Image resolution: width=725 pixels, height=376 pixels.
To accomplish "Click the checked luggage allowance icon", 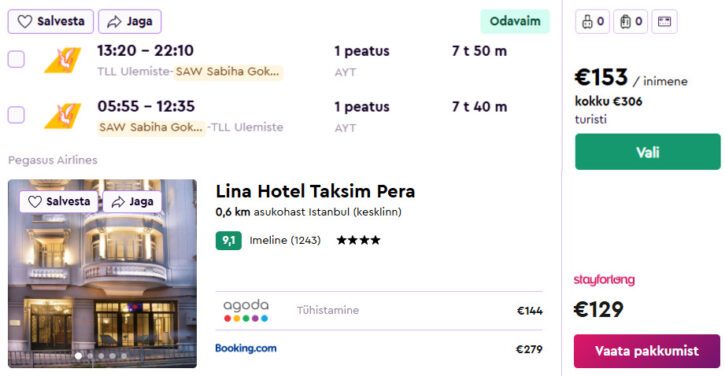I will click(630, 21).
